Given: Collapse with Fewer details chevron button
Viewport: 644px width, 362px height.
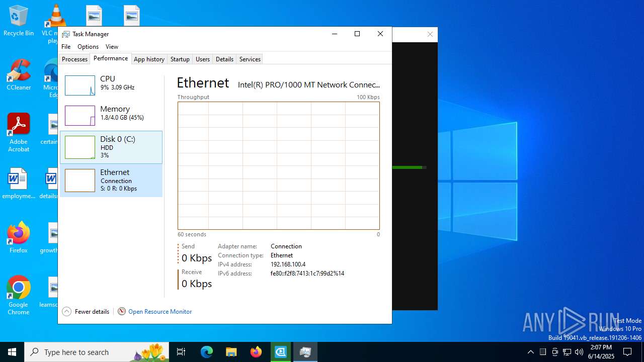Looking at the screenshot, I should point(66,311).
